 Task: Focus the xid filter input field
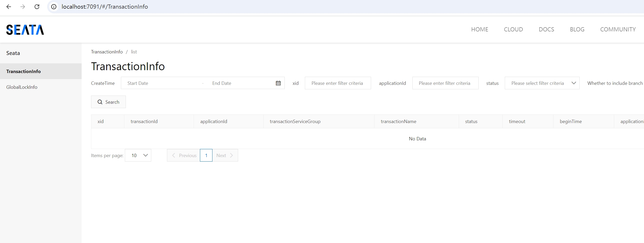click(x=338, y=83)
